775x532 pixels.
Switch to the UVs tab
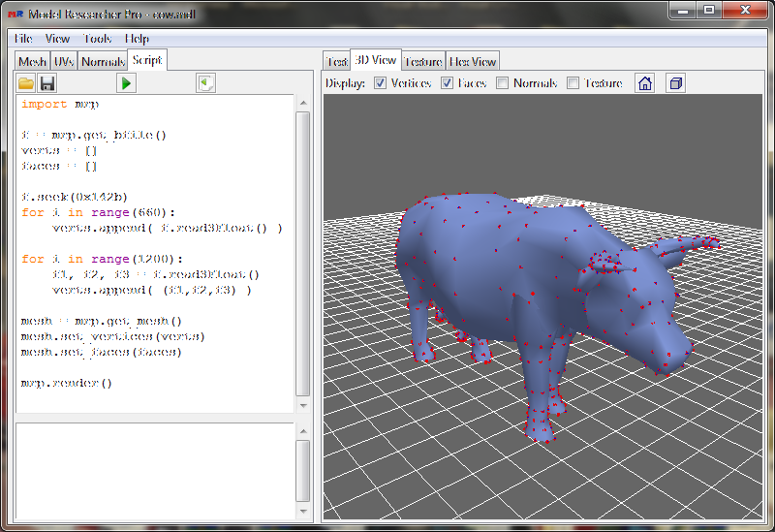64,61
